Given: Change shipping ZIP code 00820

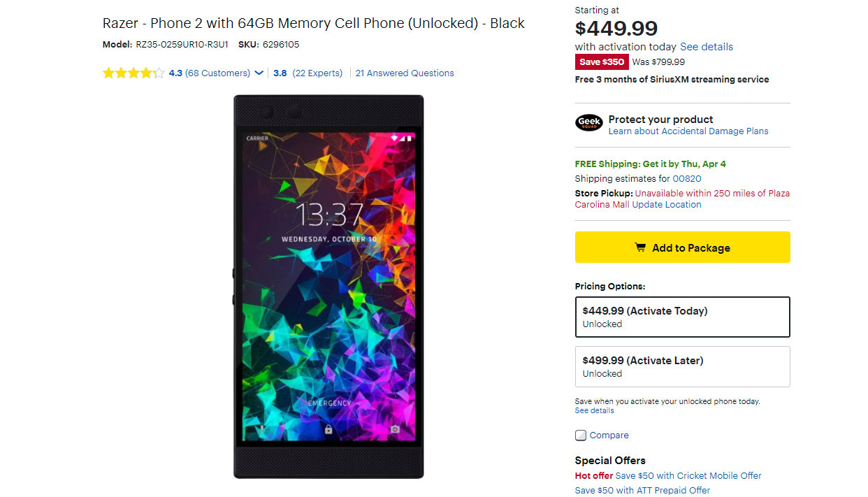Looking at the screenshot, I should tap(687, 179).
